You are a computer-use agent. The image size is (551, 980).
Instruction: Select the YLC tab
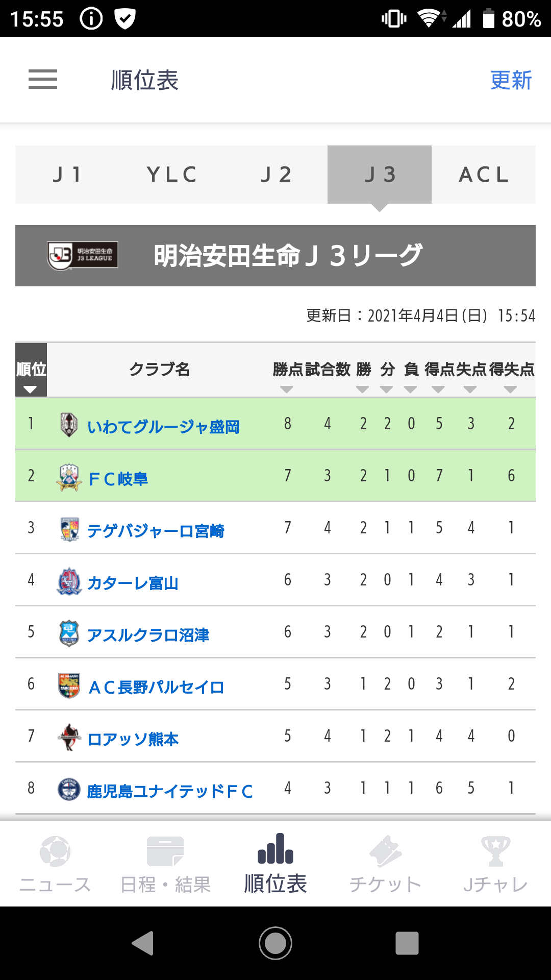pos(171,175)
